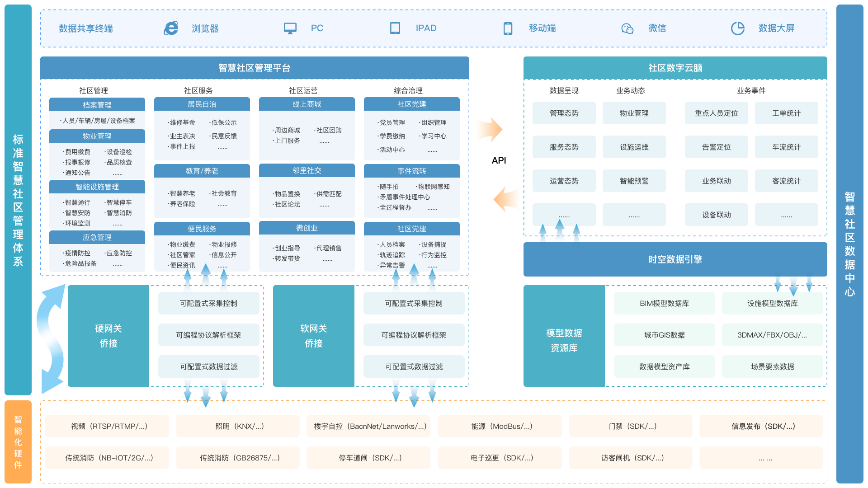Click the data big-screen pie chart icon
The height and width of the screenshot is (488, 868).
(738, 28)
